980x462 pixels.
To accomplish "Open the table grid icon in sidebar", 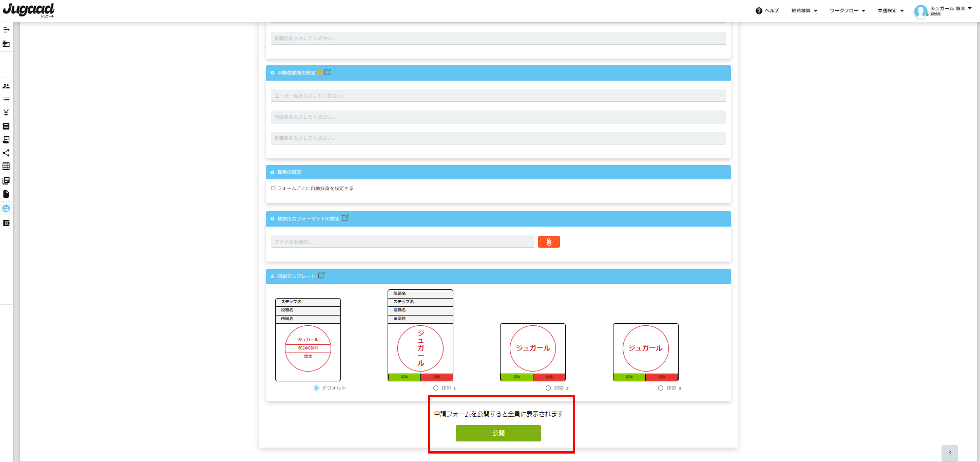I will (6, 166).
